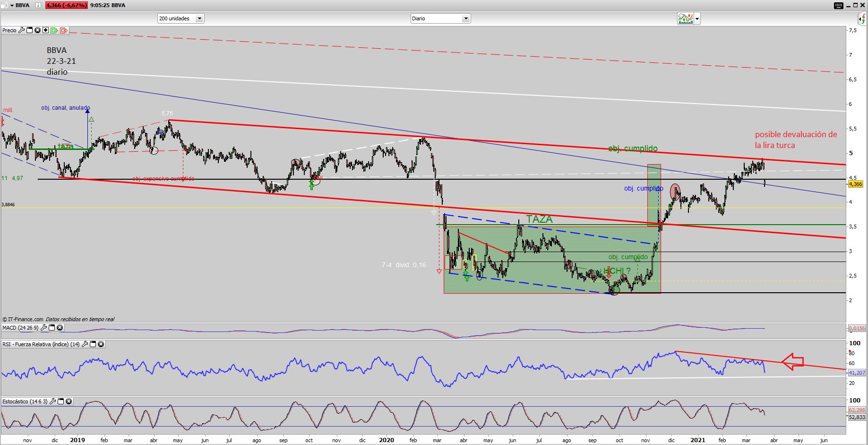
Task: Open RSI Fuerza Relativa wrench settings
Action: pyautogui.click(x=85, y=344)
